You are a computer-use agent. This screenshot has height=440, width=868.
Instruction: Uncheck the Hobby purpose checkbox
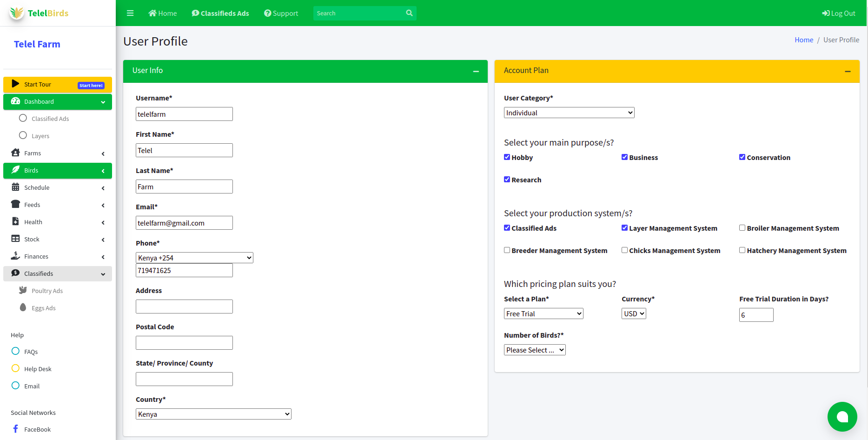point(507,157)
